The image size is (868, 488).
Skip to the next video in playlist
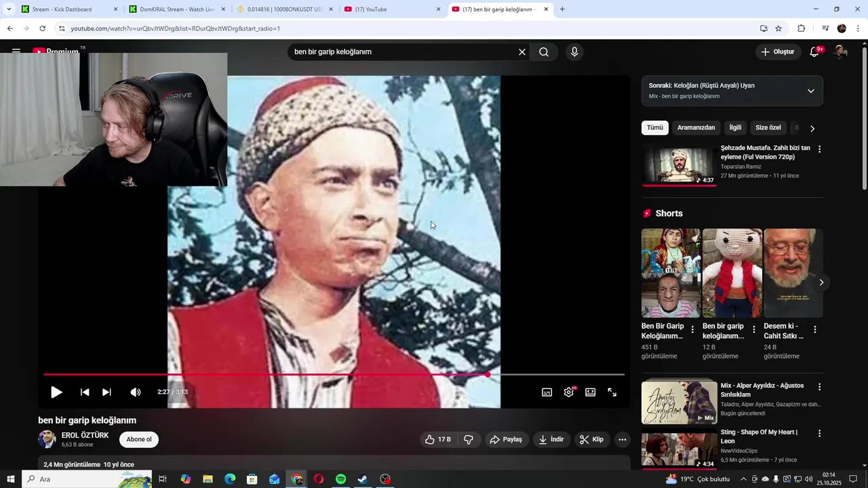coord(106,392)
